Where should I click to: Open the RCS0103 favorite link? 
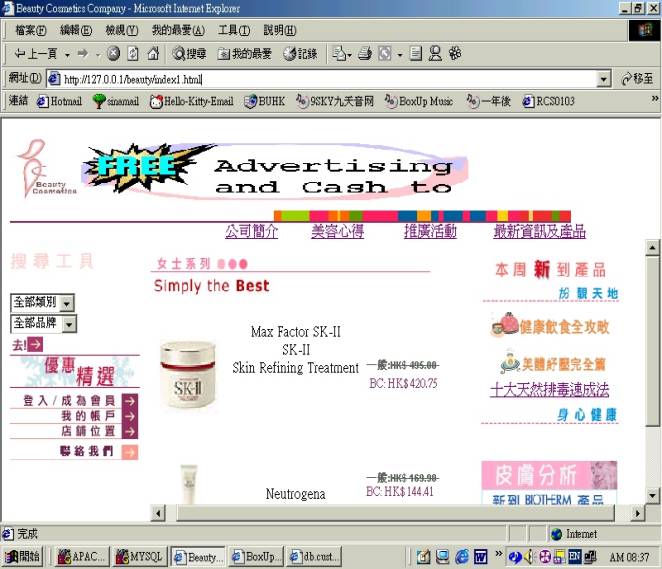[x=548, y=101]
